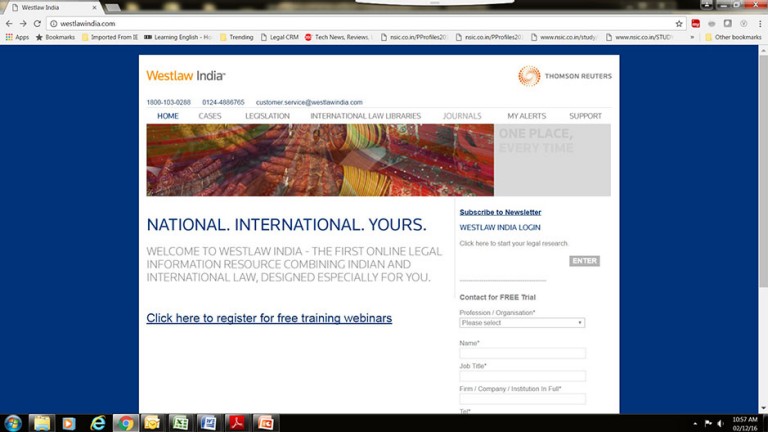
Task: Show hidden bookmarks via the overflow chevron
Action: pyautogui.click(x=692, y=37)
